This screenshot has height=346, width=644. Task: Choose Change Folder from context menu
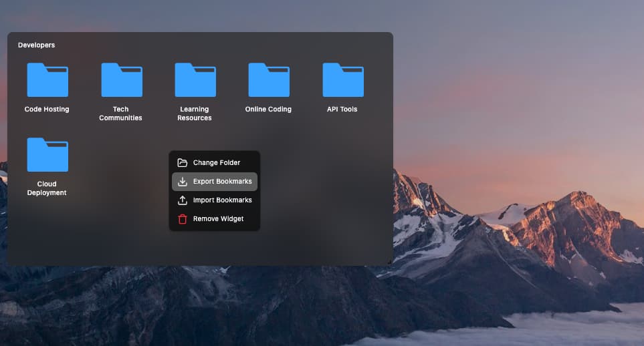tap(215, 162)
